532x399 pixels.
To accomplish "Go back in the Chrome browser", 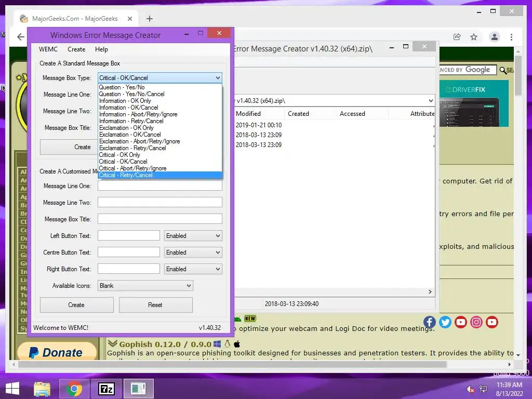I will coord(21,37).
